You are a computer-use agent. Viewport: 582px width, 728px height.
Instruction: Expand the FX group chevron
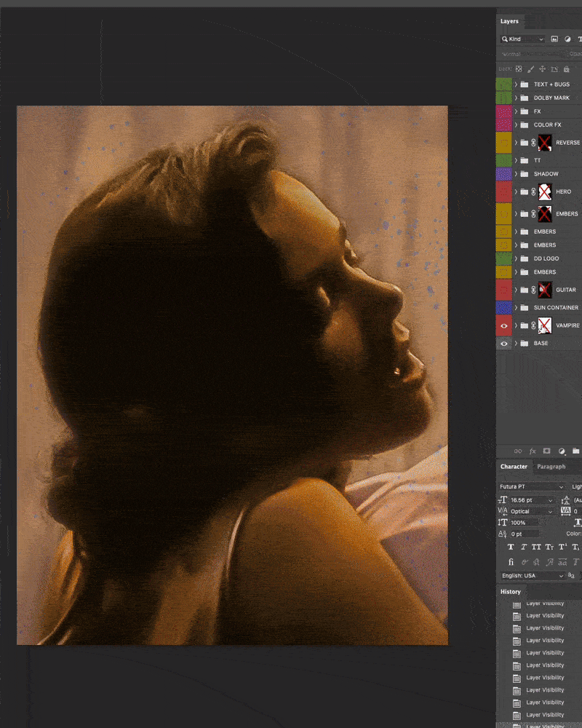(x=516, y=111)
